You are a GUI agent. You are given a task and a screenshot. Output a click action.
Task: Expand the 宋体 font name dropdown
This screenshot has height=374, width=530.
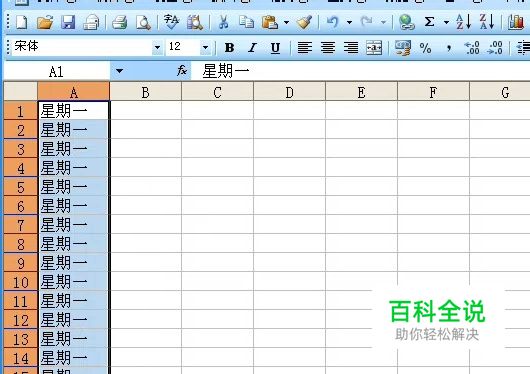(157, 47)
